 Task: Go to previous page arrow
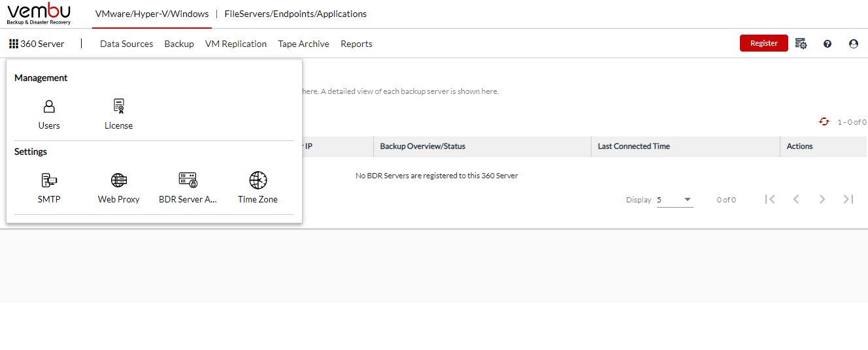(x=796, y=199)
